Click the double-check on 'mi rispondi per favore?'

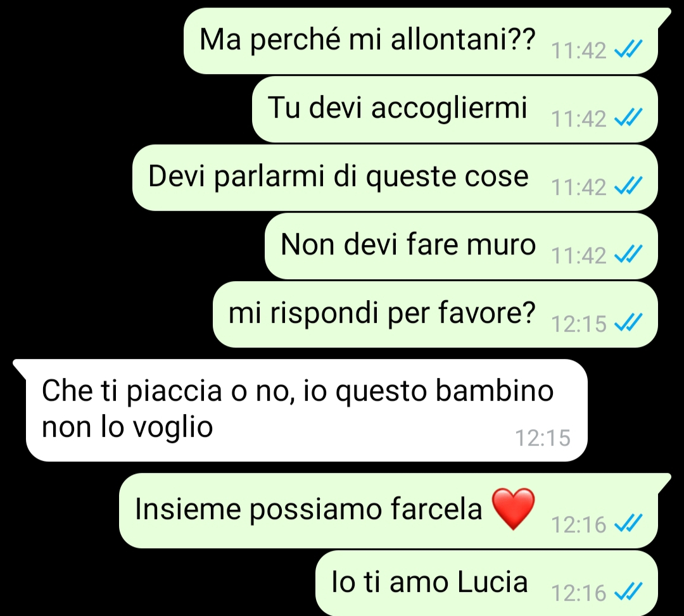point(628,323)
